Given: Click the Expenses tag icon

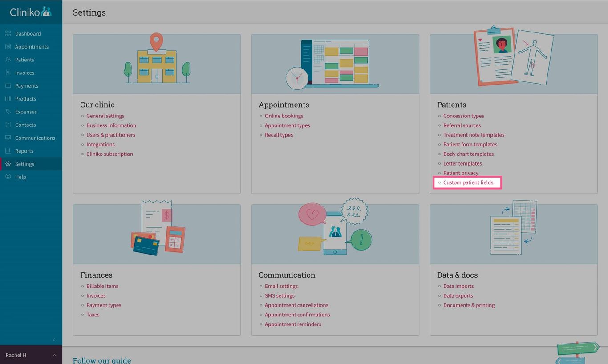Looking at the screenshot, I should pos(8,112).
